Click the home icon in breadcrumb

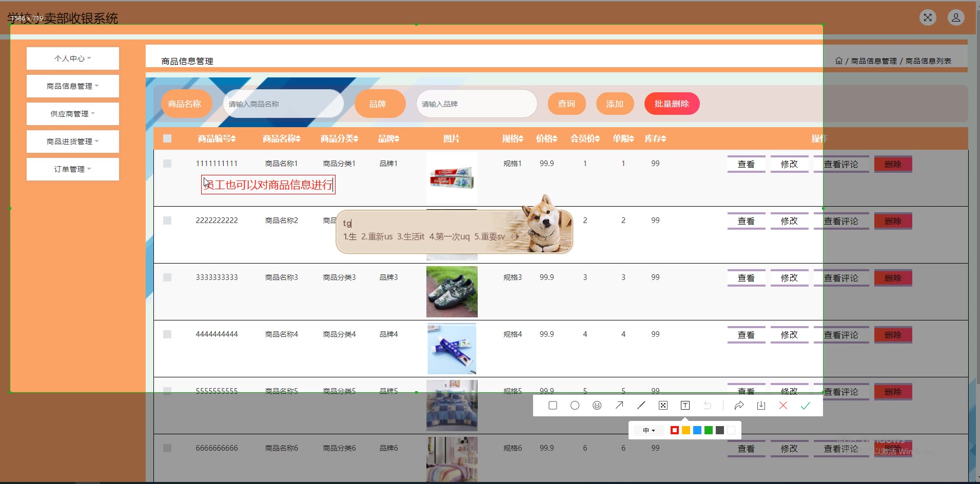[x=839, y=60]
